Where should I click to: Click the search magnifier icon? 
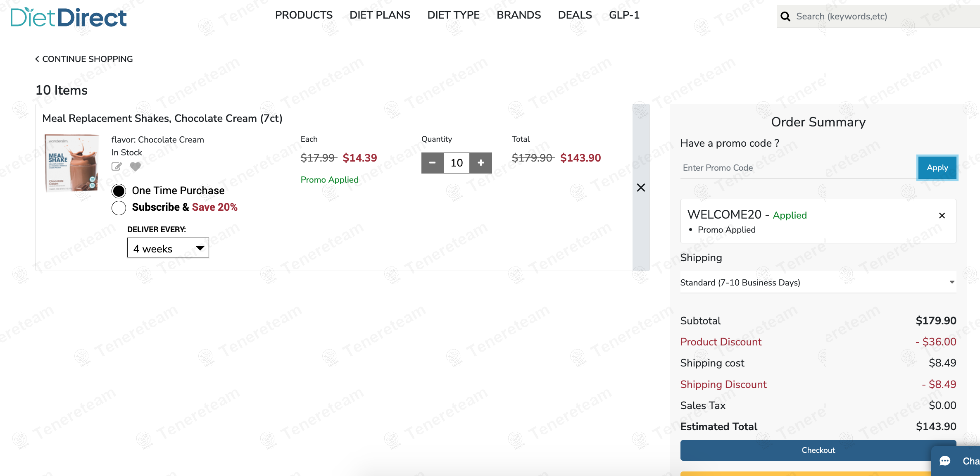785,17
